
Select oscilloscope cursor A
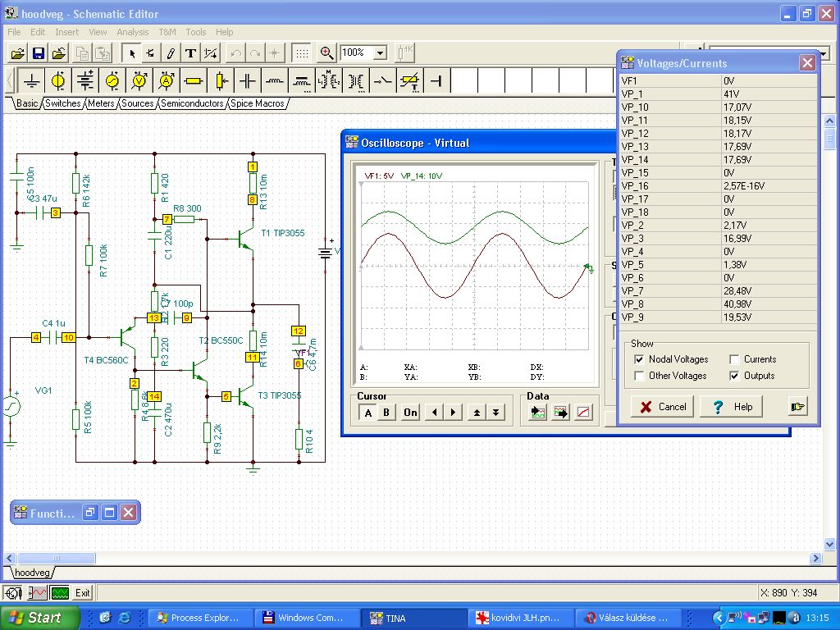(x=367, y=413)
